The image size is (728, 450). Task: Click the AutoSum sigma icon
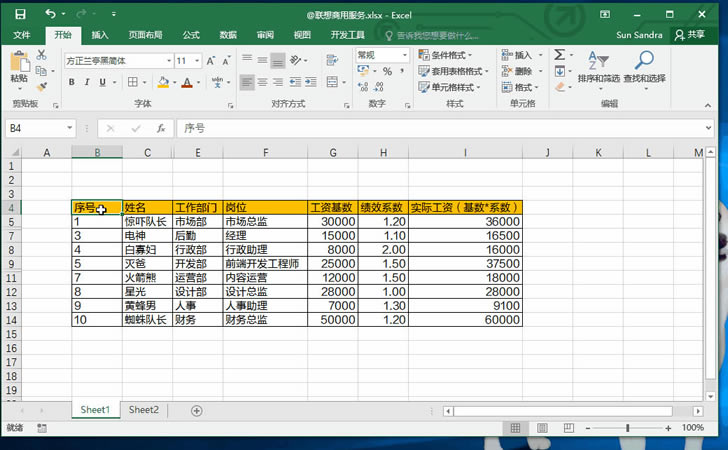click(x=560, y=55)
